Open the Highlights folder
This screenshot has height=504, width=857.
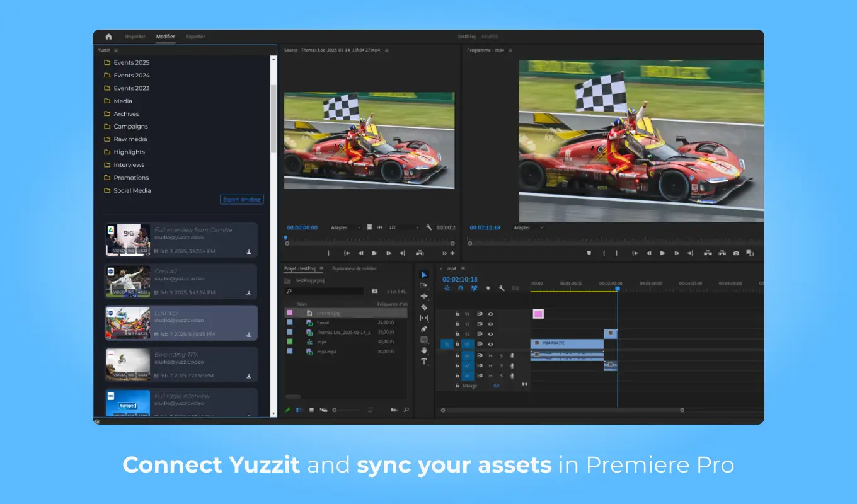129,152
